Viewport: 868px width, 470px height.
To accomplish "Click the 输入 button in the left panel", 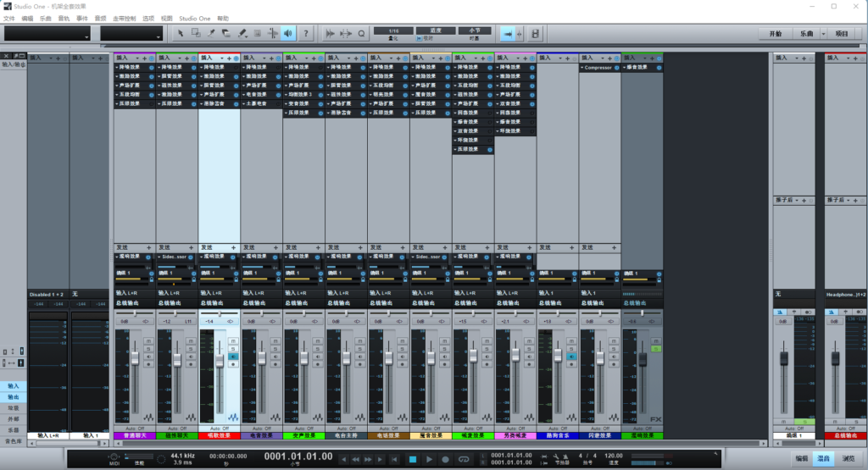I will [14, 386].
